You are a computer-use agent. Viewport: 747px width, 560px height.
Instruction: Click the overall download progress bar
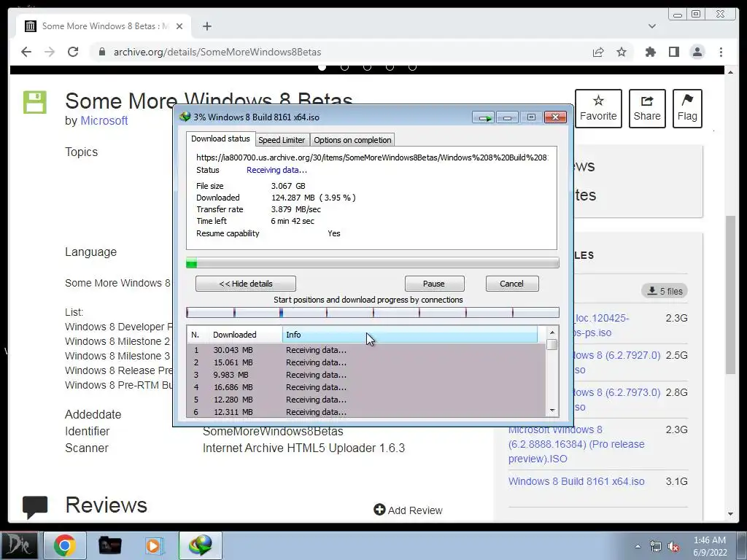click(x=373, y=262)
